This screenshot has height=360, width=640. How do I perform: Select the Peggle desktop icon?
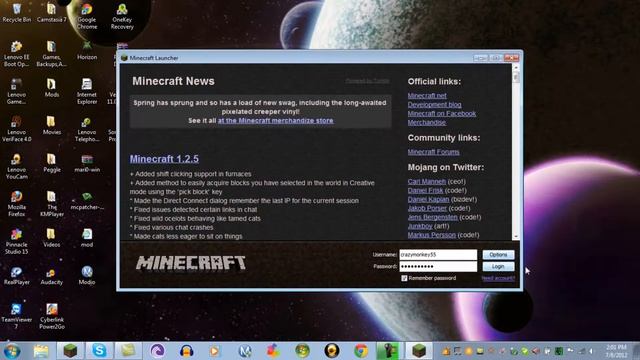[x=51, y=163]
